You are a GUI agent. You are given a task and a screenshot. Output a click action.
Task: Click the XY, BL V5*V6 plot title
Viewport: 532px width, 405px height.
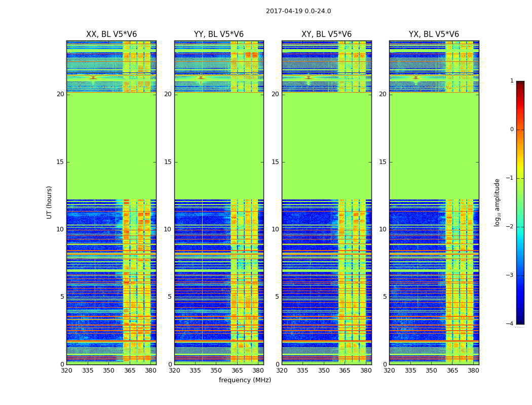tap(326, 34)
